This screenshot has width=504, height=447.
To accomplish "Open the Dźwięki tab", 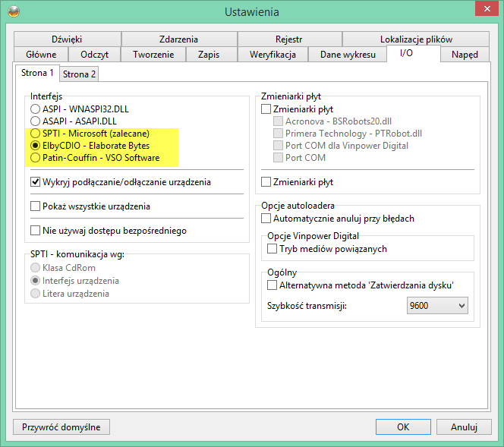I will coord(68,39).
